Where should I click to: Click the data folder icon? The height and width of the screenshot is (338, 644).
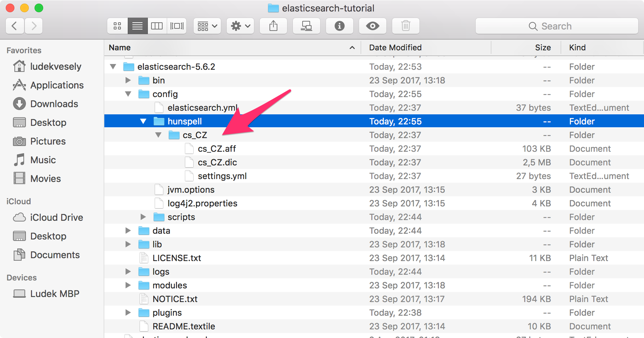pos(144,230)
